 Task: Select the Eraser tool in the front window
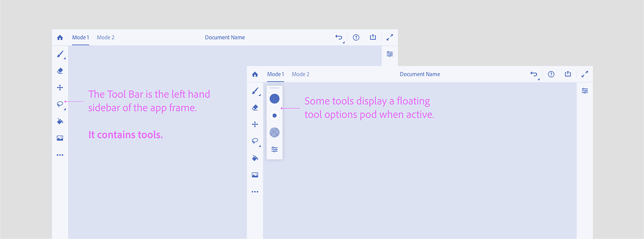click(255, 108)
